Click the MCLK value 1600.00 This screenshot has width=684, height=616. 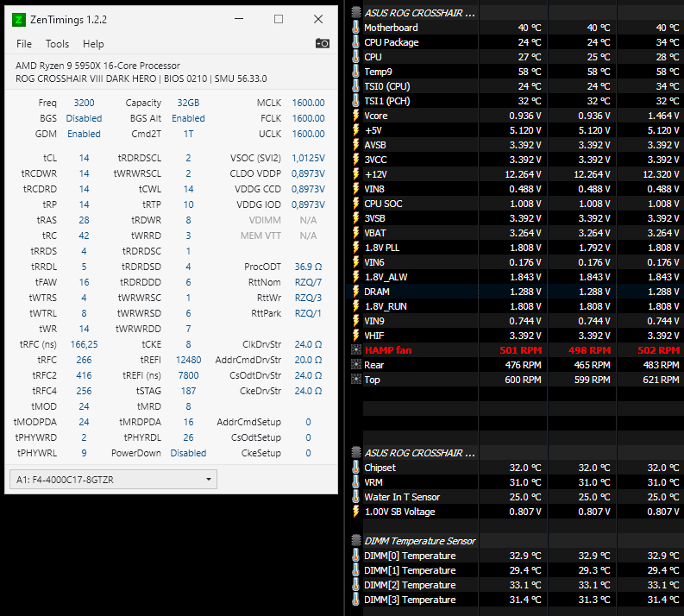click(309, 103)
